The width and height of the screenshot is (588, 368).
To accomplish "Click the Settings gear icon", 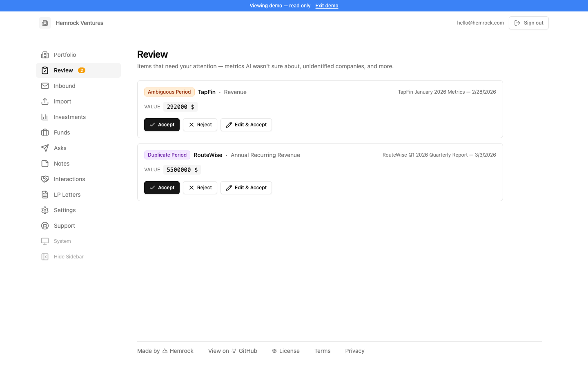I will pos(45,210).
